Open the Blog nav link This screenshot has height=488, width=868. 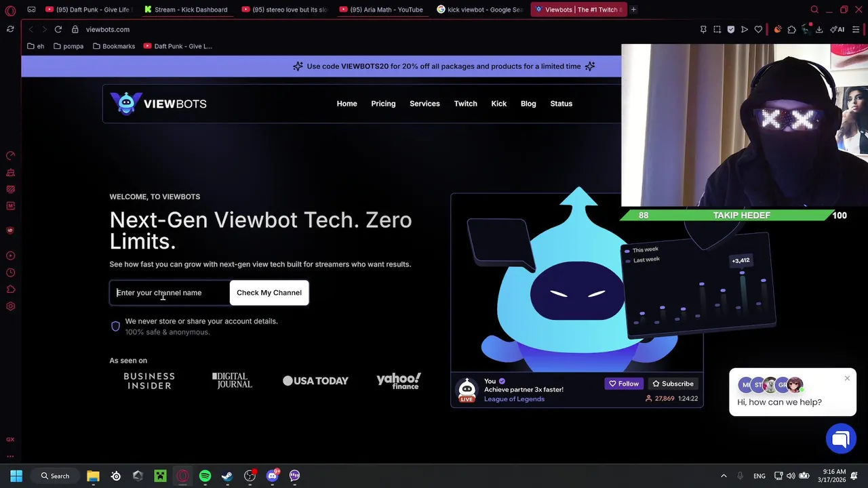click(528, 104)
